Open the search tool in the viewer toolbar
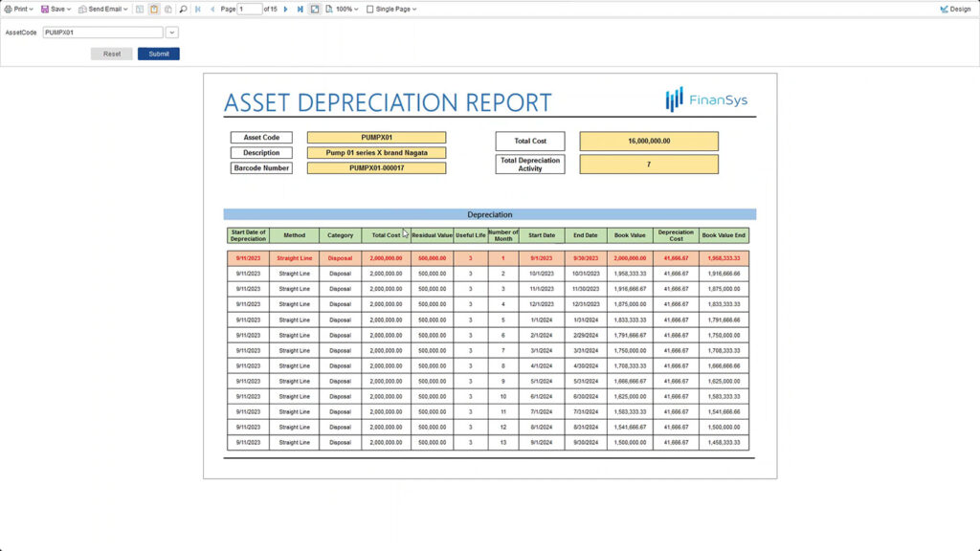The width and height of the screenshot is (980, 551). coord(183,9)
